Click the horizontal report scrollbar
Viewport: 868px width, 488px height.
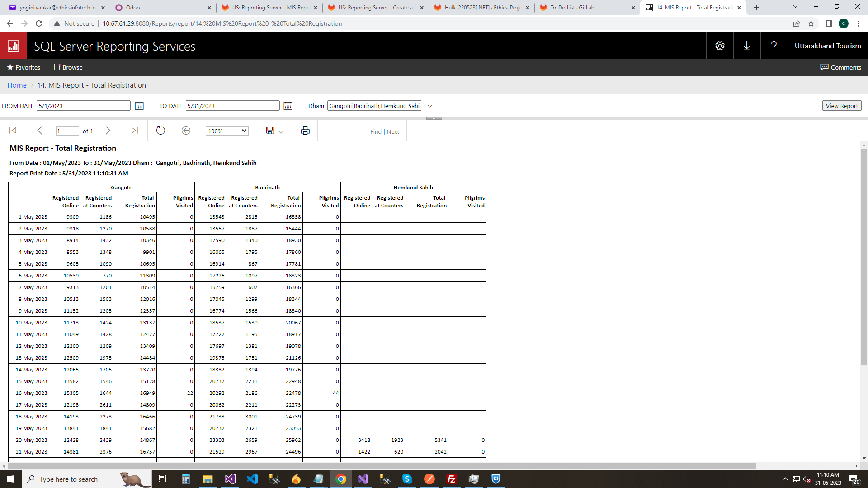pyautogui.click(x=380, y=466)
